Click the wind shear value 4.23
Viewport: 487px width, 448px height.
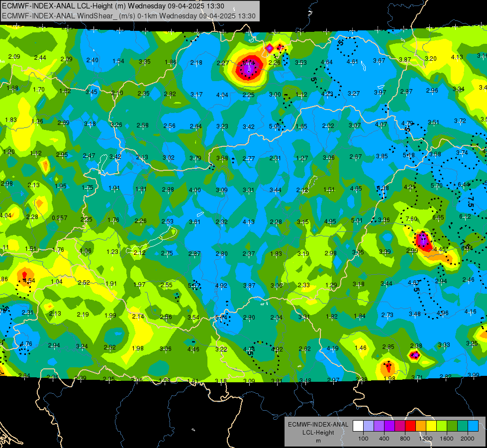pos(327,94)
